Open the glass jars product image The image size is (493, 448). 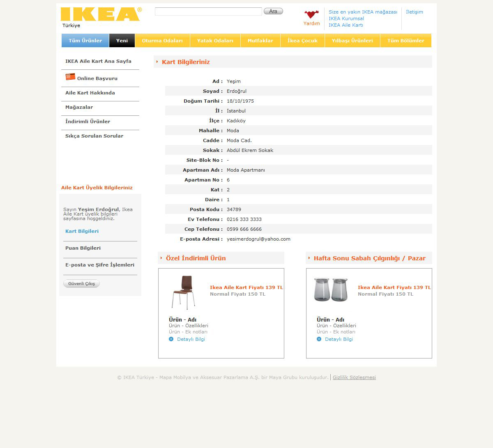point(331,289)
